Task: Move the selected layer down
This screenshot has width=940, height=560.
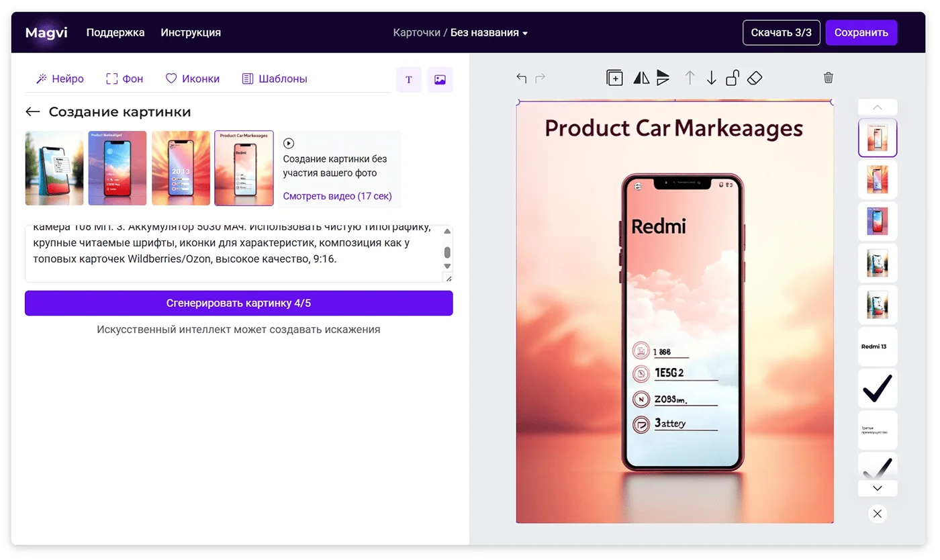Action: point(712,78)
